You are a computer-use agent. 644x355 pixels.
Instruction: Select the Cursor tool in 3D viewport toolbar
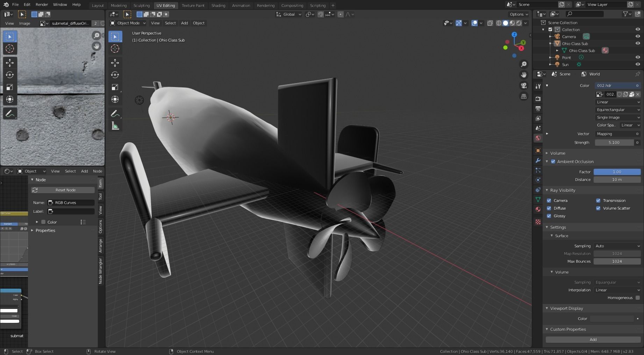(x=115, y=49)
